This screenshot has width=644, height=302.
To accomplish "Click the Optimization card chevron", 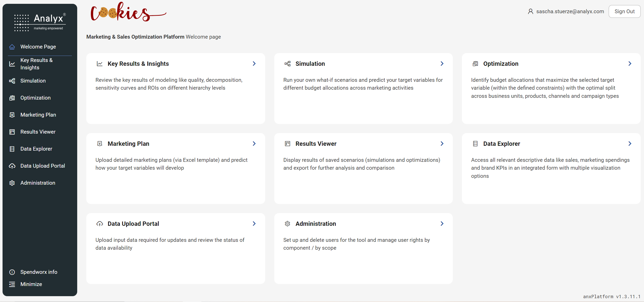I will [630, 63].
